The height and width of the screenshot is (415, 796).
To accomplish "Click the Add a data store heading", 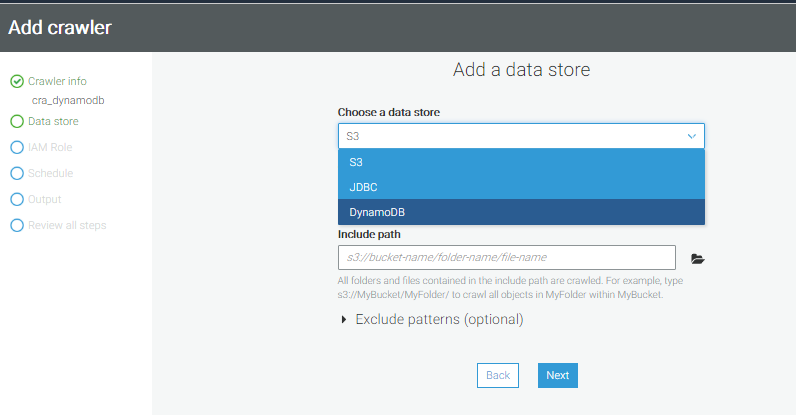I will coord(521,70).
